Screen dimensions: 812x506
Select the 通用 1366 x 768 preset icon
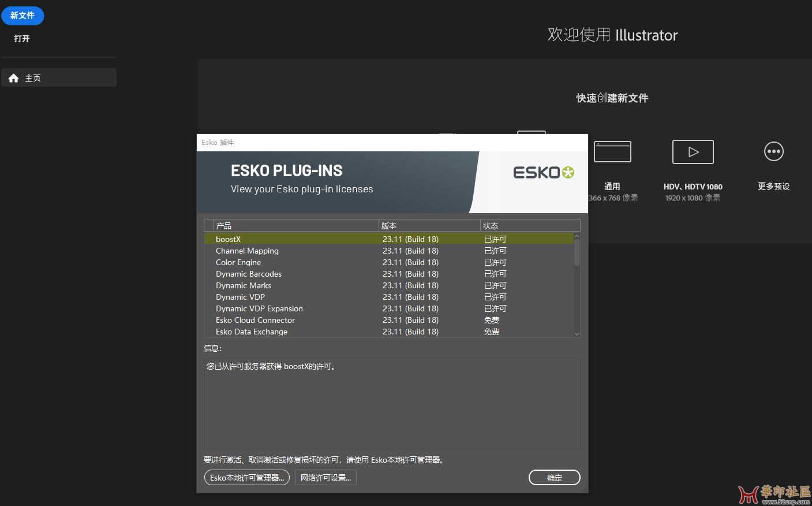coord(612,152)
